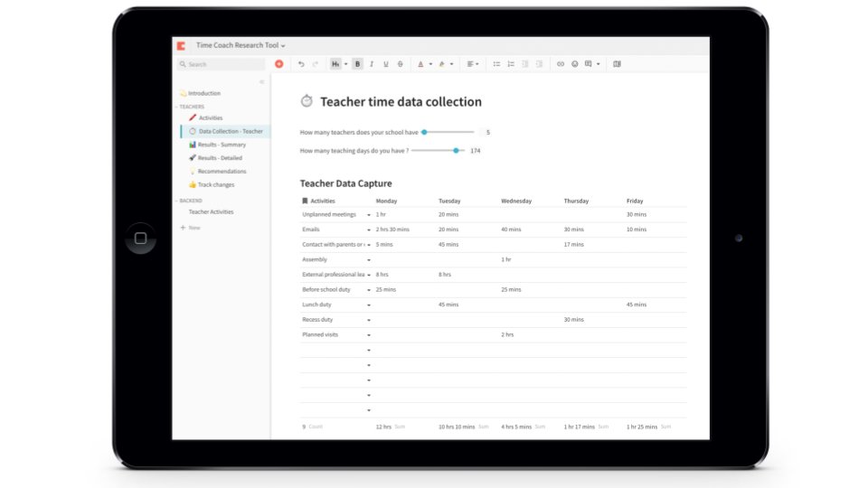Open the Lunch duty activity dropdown
Screen dimensions: 868x488
tap(369, 305)
